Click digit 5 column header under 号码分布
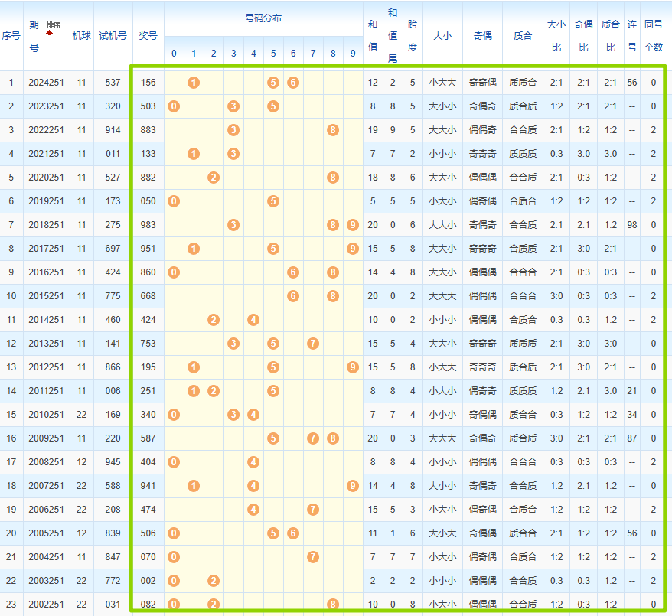 click(x=273, y=54)
